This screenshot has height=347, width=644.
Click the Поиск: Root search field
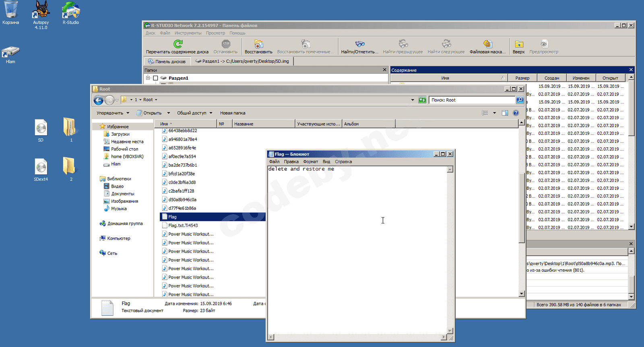471,100
